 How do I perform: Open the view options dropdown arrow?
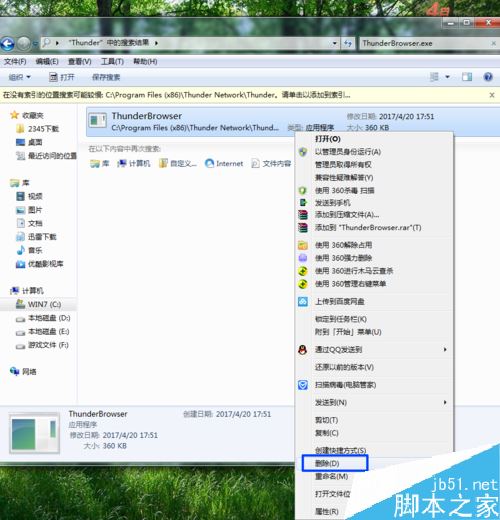coord(448,77)
